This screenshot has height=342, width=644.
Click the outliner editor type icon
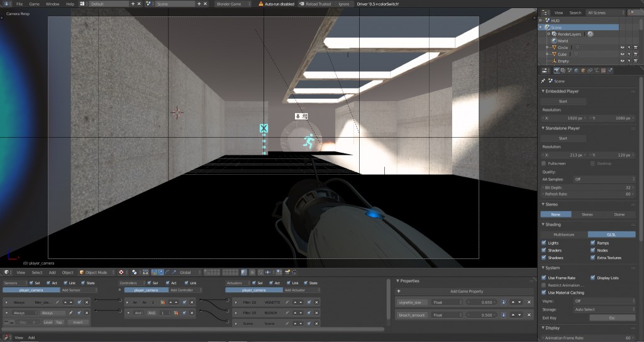coord(545,13)
